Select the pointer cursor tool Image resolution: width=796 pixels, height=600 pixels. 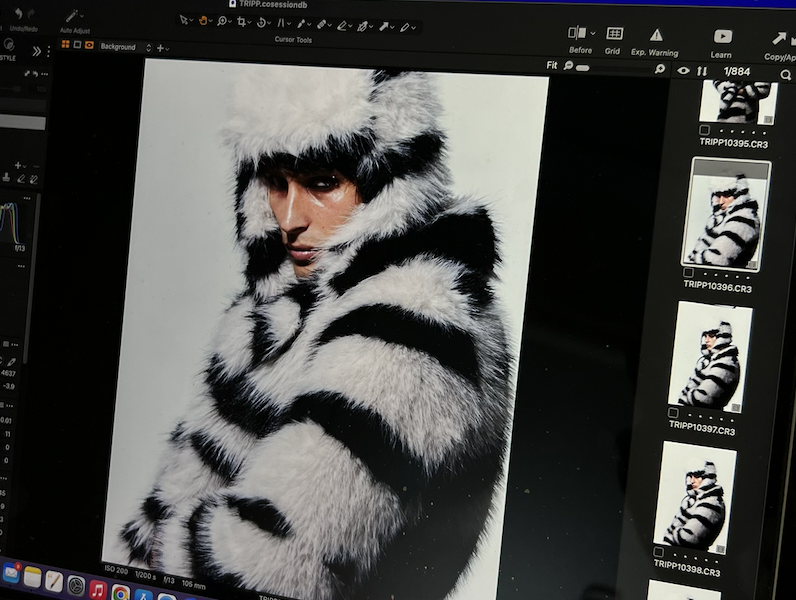click(x=183, y=20)
